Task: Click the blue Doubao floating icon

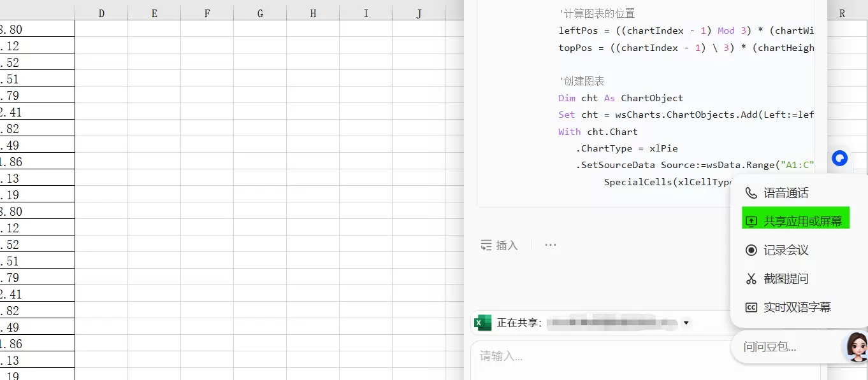Action: click(839, 158)
